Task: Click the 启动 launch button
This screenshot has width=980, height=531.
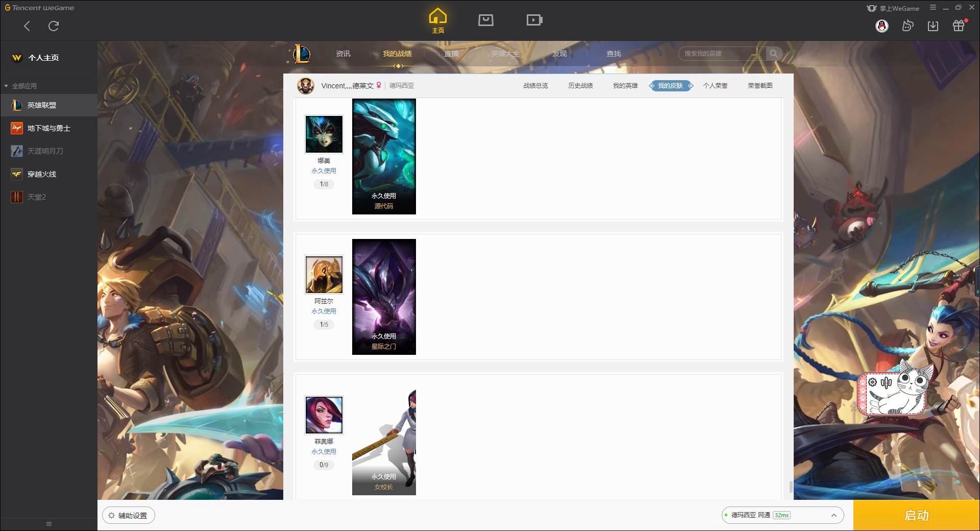Action: (916, 516)
